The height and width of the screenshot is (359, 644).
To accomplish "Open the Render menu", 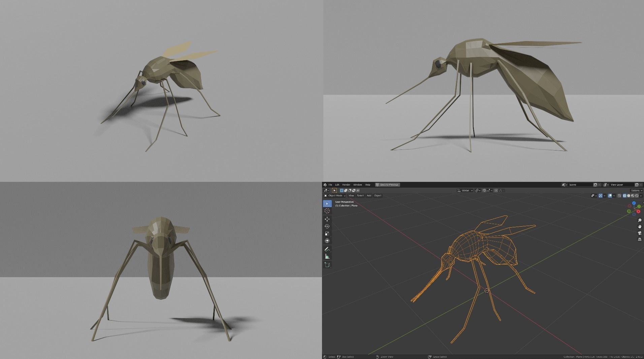I will tap(346, 185).
